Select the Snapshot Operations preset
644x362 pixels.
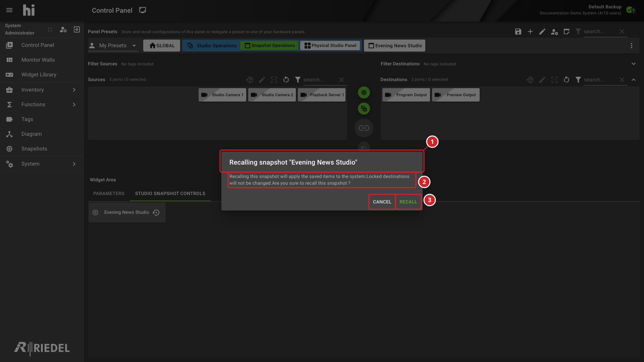[269, 46]
